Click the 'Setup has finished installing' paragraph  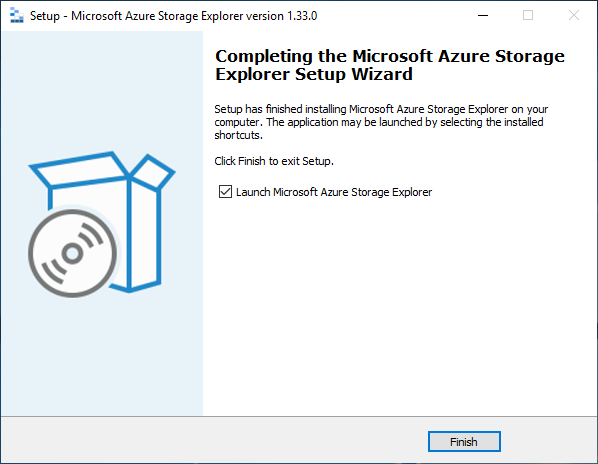381,122
